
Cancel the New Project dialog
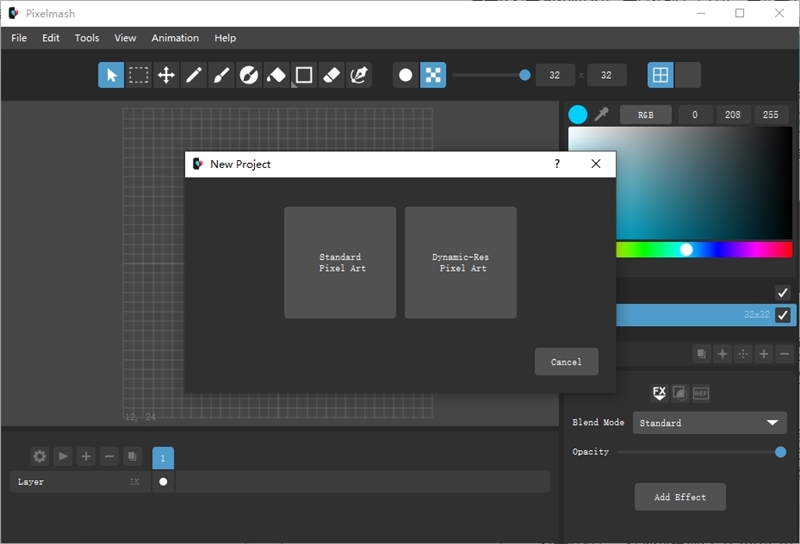[x=566, y=362]
